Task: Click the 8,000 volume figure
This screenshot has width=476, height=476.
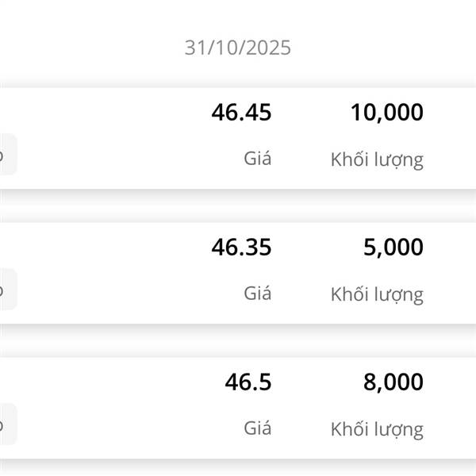Action: tap(393, 382)
